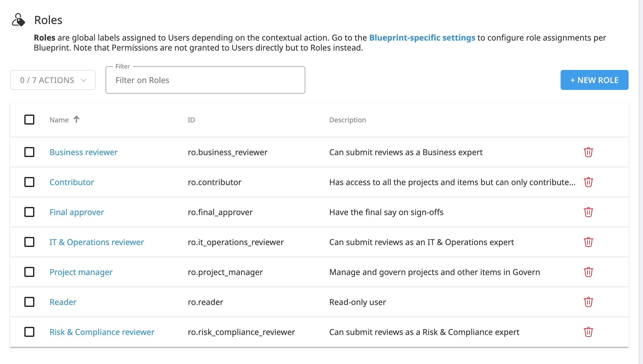This screenshot has height=364, width=643.
Task: Click the Roles person icon in the header
Action: click(19, 20)
